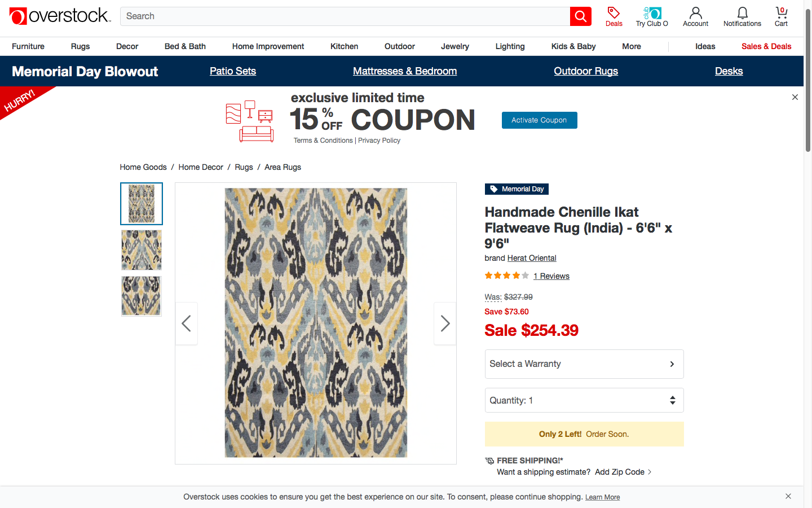Open the Quantity dropdown
The image size is (812, 508).
click(584, 400)
